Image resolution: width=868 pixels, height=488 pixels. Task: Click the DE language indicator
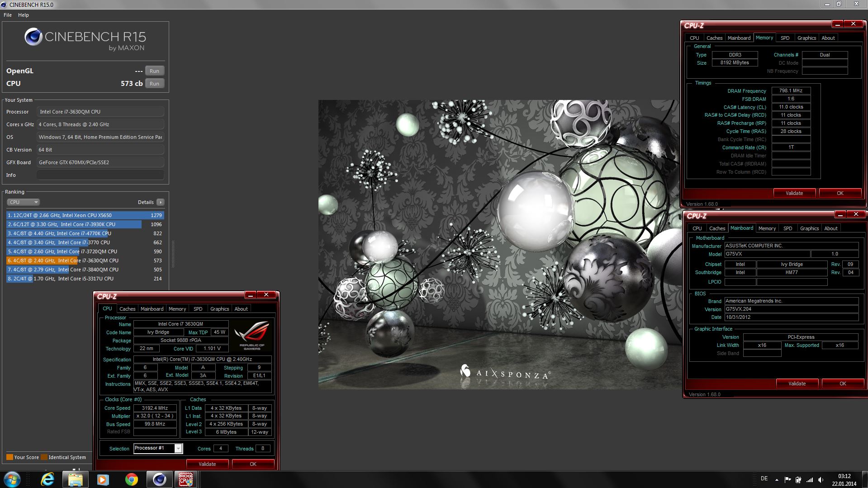(x=764, y=479)
